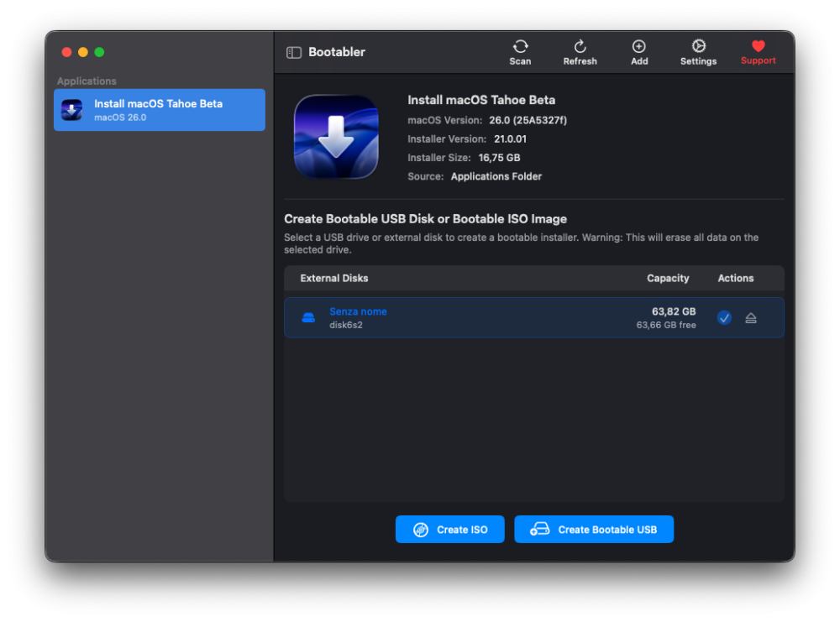Click the Installer Size value 16,75 GB
Image resolution: width=840 pixels, height=622 pixels.
click(499, 158)
